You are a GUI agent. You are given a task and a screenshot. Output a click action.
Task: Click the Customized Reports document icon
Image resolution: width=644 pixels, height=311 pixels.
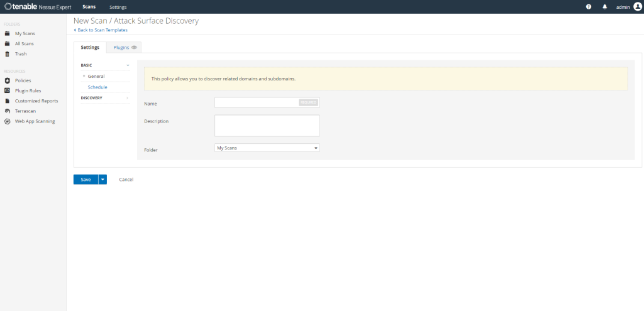click(x=7, y=101)
